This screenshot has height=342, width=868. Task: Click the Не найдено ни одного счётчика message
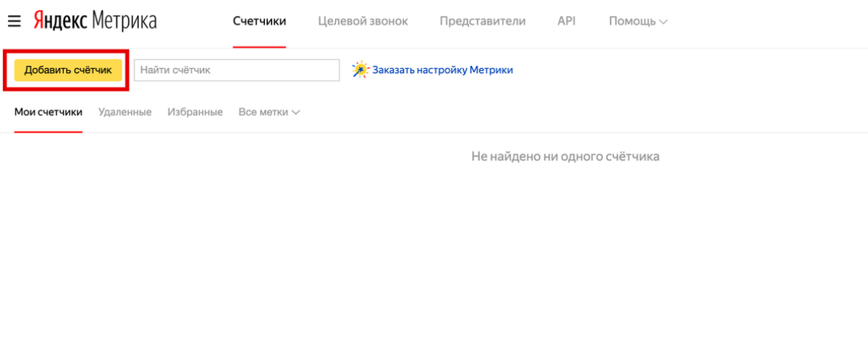(565, 157)
